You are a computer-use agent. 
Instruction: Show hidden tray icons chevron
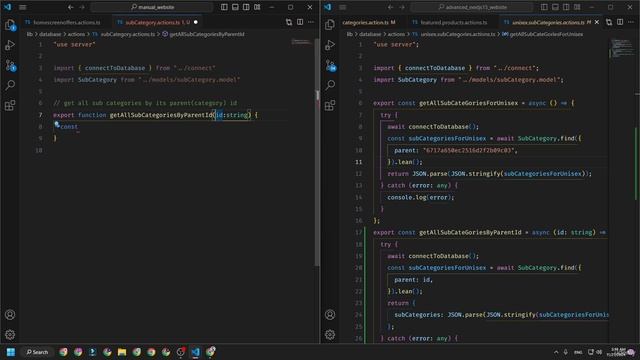tap(556, 352)
